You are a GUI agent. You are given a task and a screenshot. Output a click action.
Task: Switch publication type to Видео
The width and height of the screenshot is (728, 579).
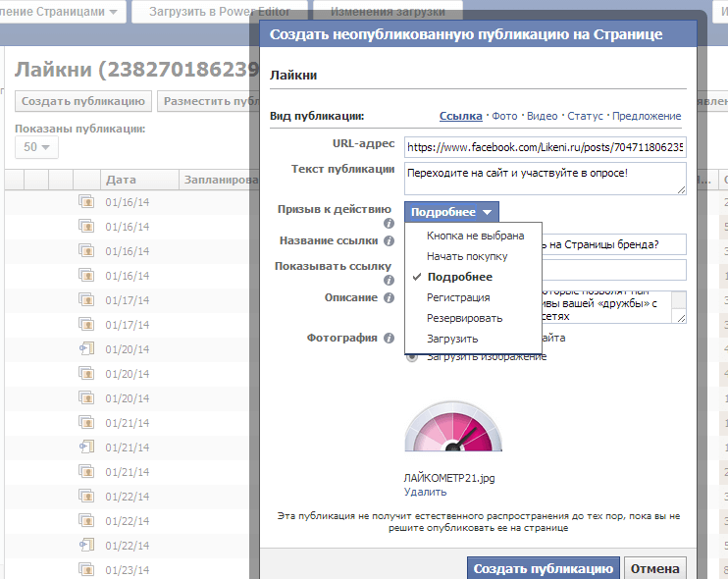[x=542, y=116]
